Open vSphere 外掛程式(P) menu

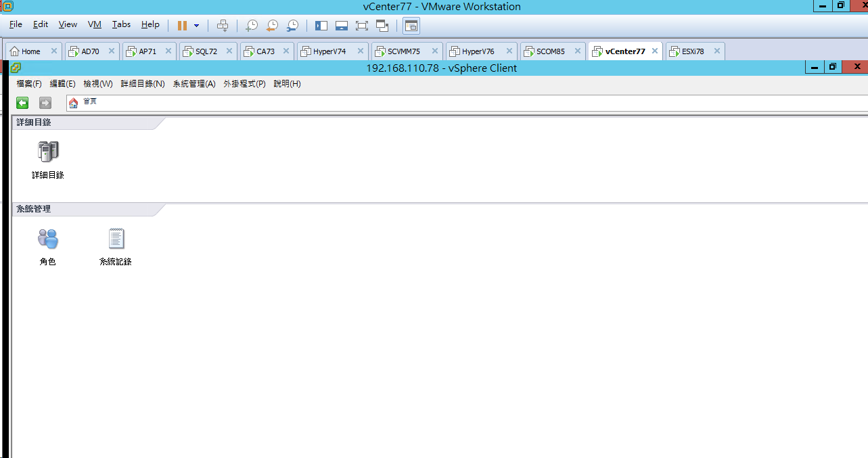[244, 84]
